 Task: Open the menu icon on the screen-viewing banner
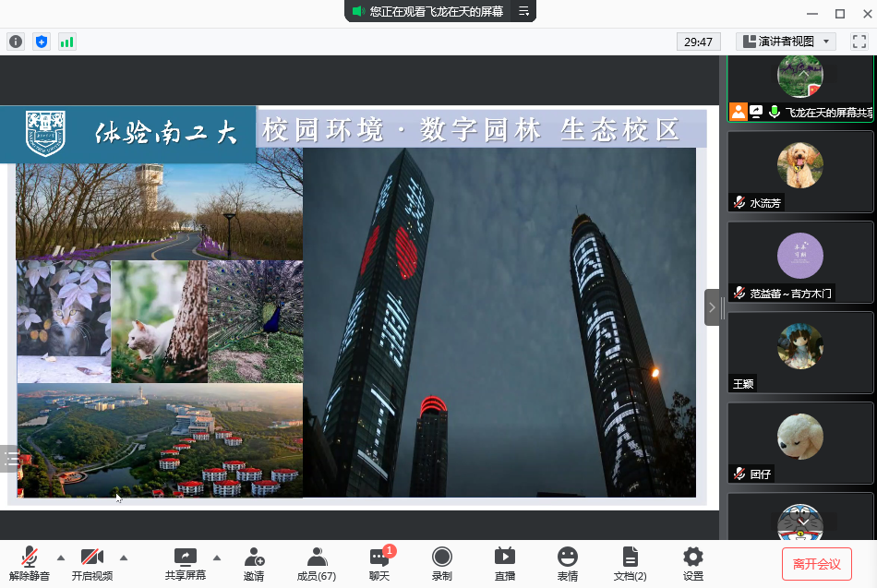pyautogui.click(x=523, y=11)
